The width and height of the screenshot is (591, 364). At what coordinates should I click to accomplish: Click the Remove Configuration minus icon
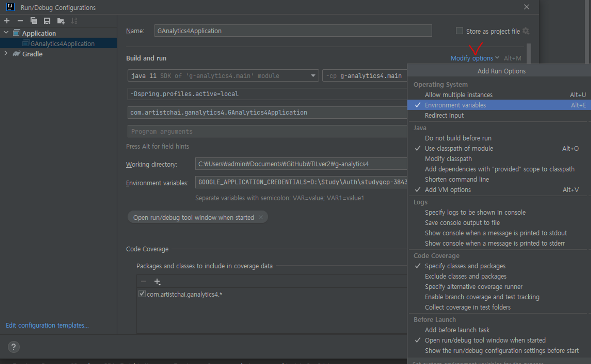click(20, 21)
